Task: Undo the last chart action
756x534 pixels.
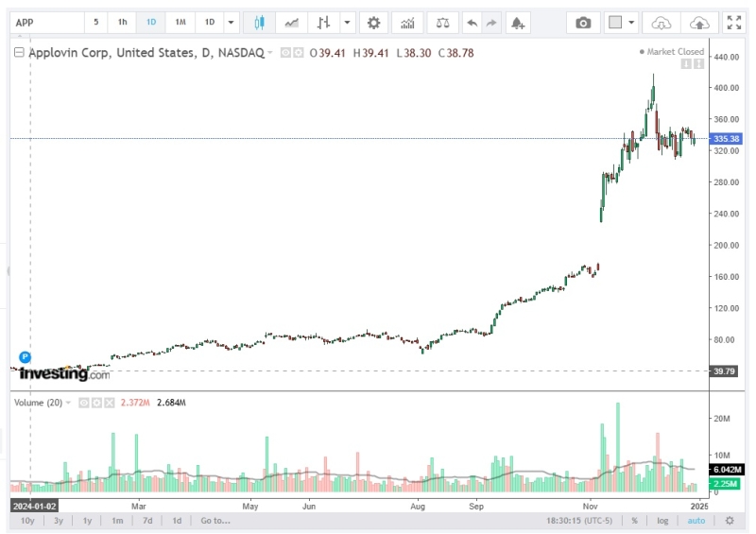Action: [x=472, y=23]
